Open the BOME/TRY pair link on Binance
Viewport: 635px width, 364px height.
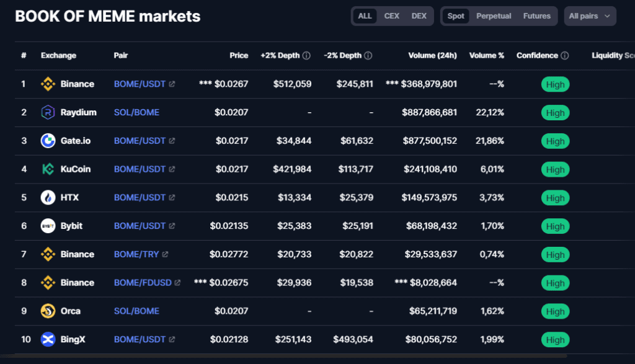(x=136, y=254)
